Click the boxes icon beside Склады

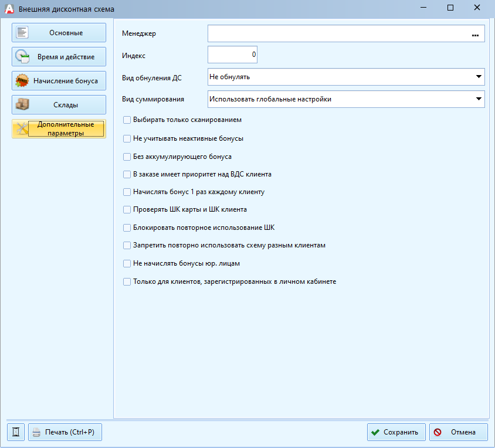(x=22, y=104)
